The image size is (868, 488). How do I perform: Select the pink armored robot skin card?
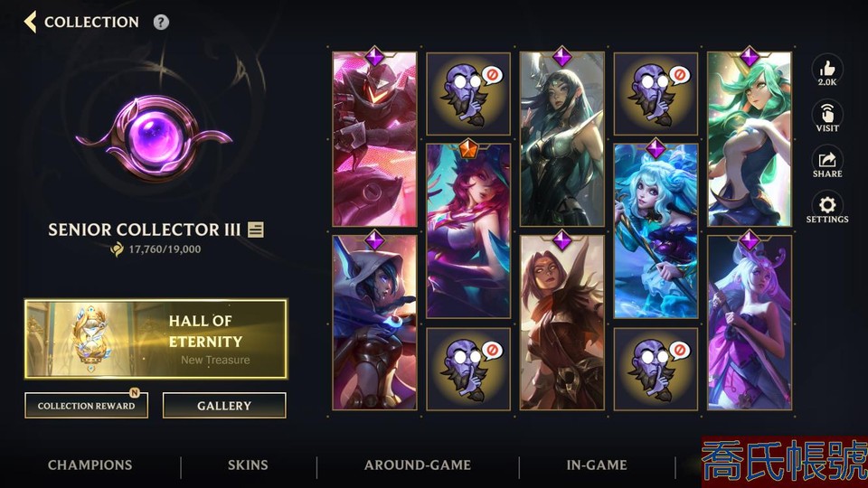[x=374, y=139]
